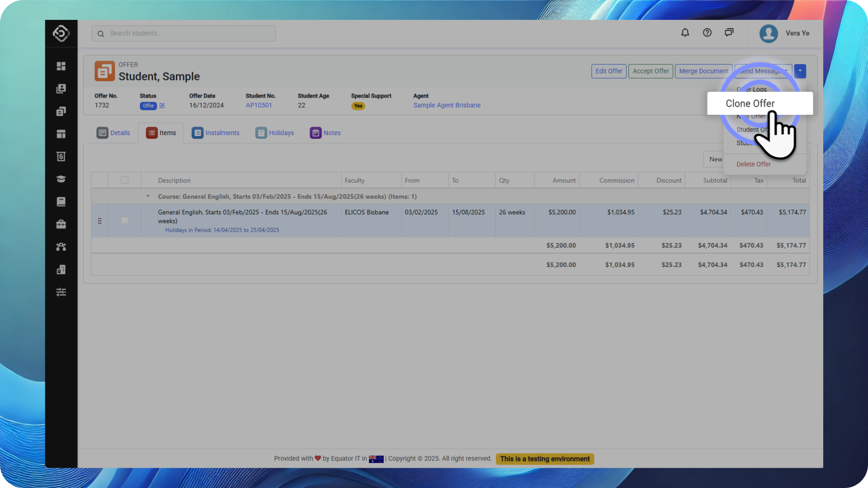Click the briefcase icon in sidebar

(61, 224)
